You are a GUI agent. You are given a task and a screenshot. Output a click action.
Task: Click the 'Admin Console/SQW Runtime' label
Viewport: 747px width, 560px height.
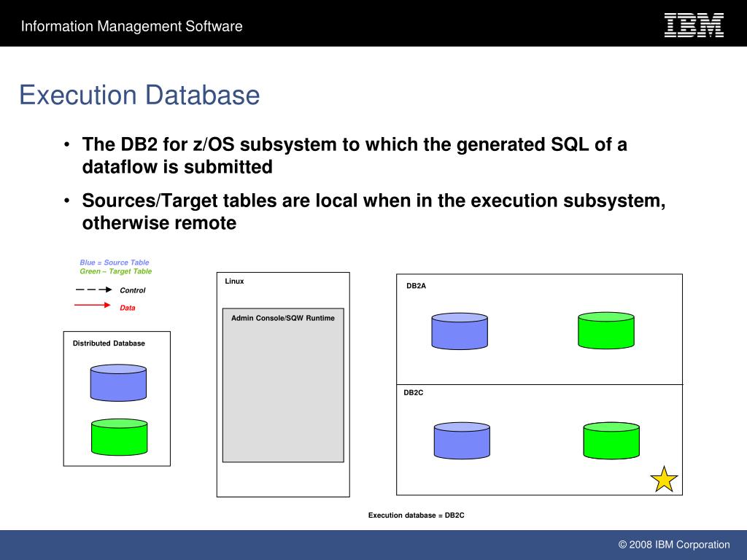pyautogui.click(x=283, y=318)
